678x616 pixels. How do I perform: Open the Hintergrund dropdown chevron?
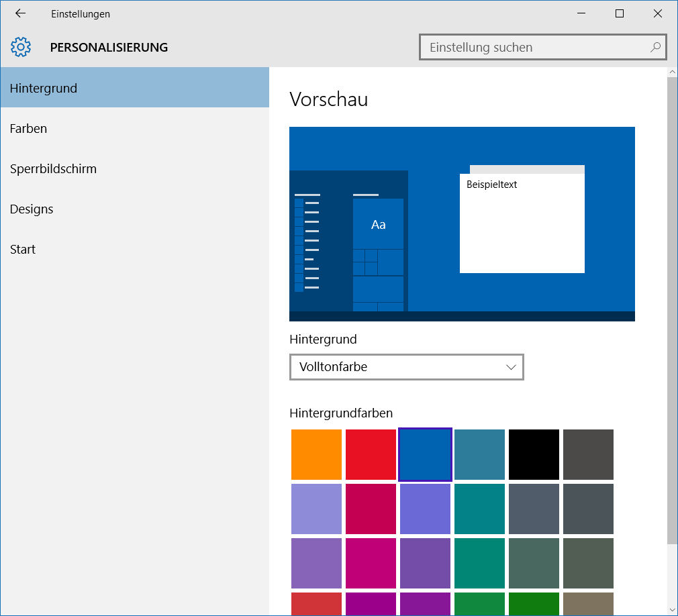click(x=511, y=367)
